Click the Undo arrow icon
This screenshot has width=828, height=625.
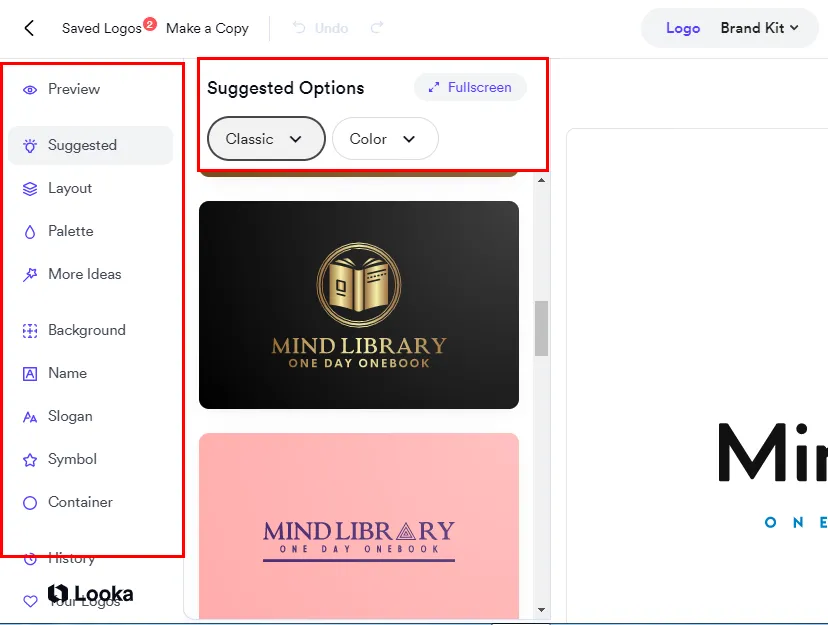pos(299,27)
